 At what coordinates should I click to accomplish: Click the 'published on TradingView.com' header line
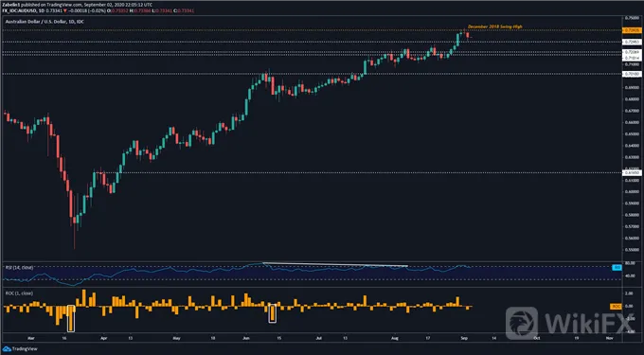[x=78, y=5]
